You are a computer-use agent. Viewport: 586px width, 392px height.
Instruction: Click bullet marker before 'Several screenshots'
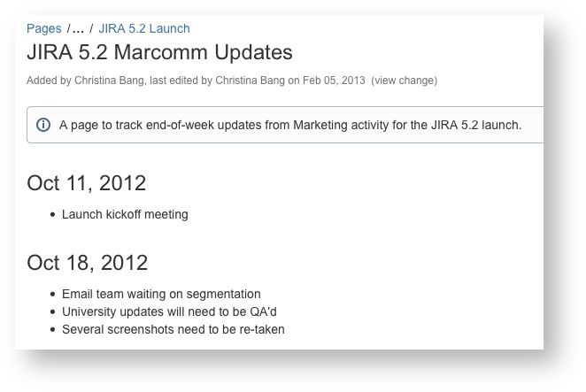53,329
